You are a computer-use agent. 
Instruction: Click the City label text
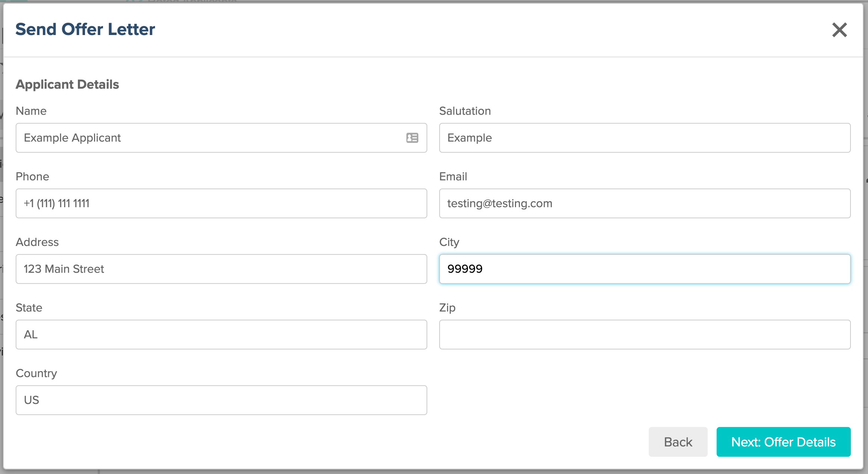449,242
